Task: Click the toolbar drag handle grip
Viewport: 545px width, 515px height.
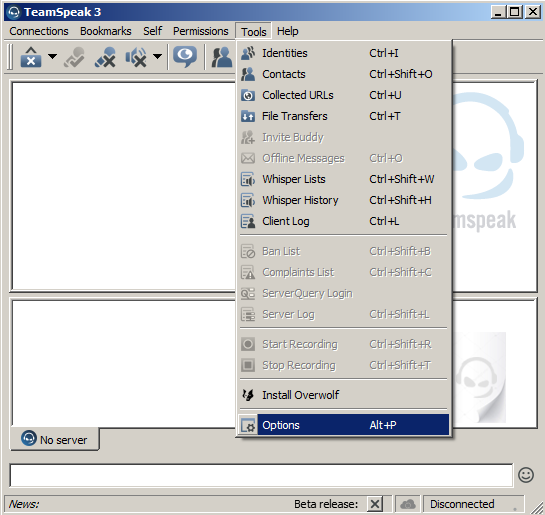Action: pyautogui.click(x=10, y=57)
